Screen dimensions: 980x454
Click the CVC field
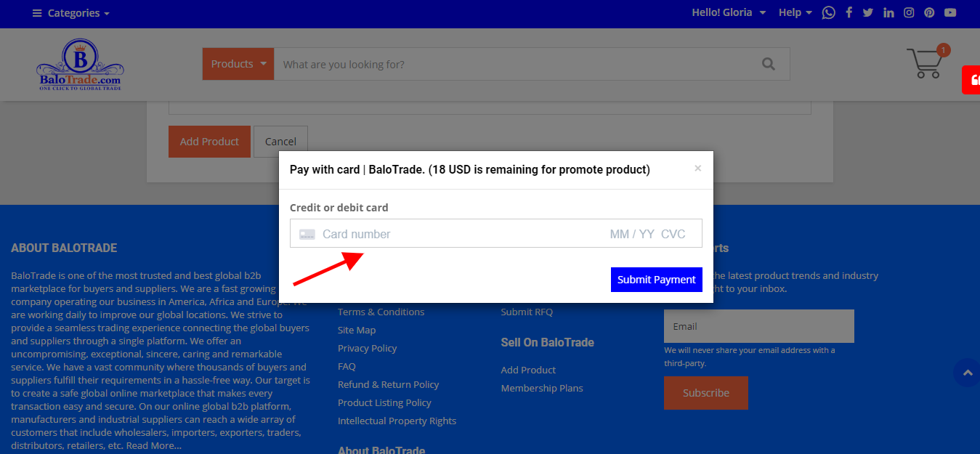[673, 234]
